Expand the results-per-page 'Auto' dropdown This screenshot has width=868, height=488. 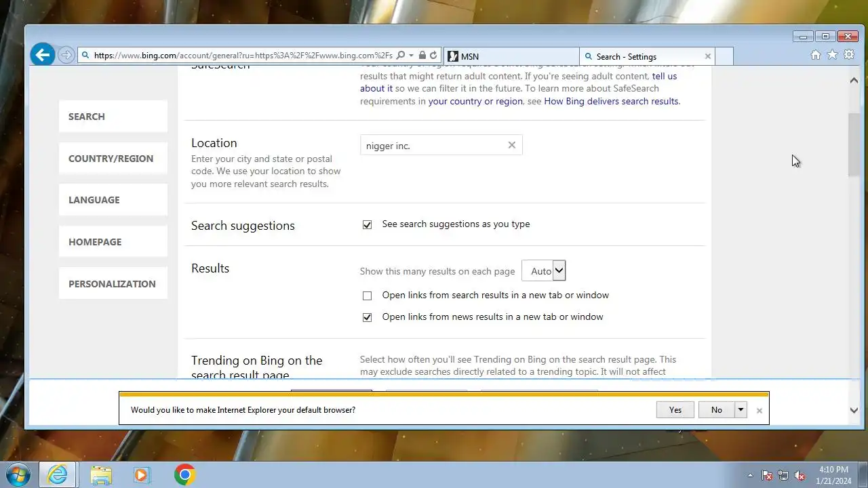543,271
